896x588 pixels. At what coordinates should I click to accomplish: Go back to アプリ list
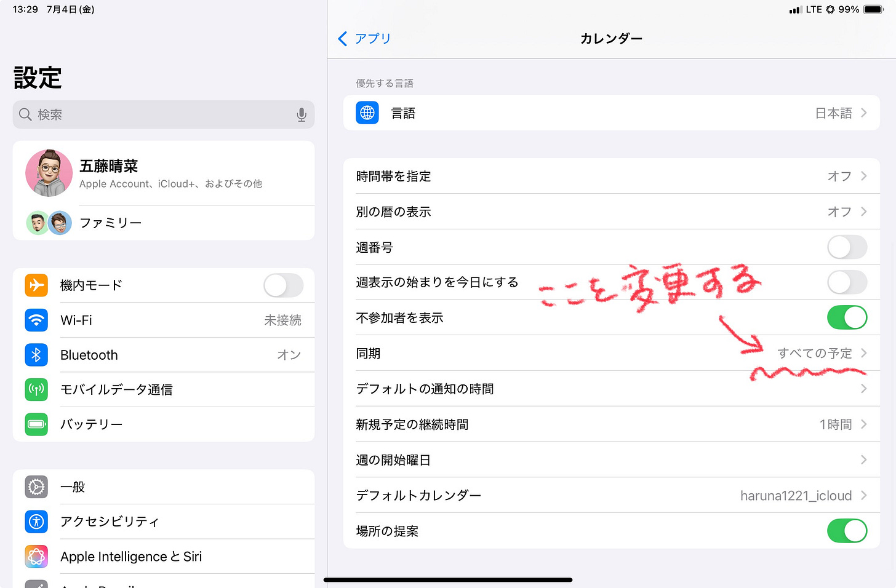(x=364, y=39)
